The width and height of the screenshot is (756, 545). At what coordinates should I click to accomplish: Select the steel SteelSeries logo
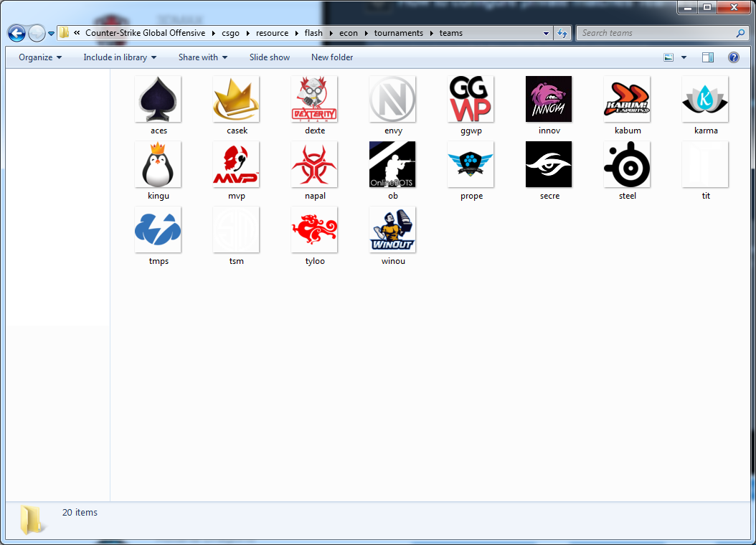(627, 164)
